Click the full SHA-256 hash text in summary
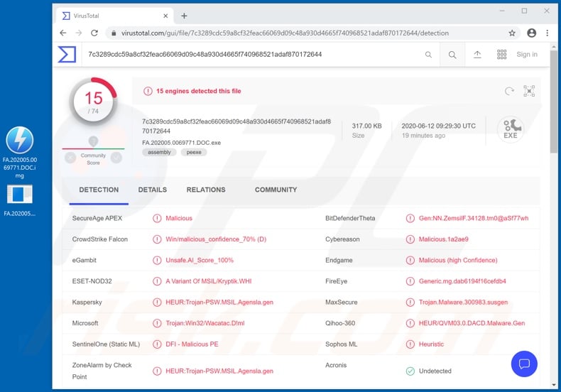 236,126
